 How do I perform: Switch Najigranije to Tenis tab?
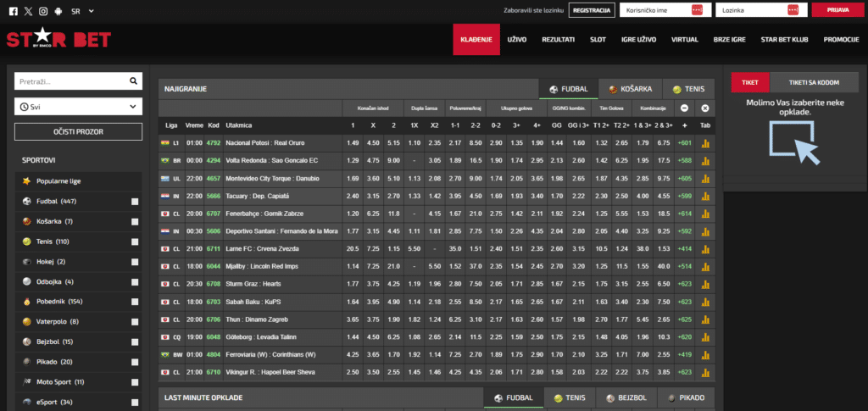(x=688, y=89)
